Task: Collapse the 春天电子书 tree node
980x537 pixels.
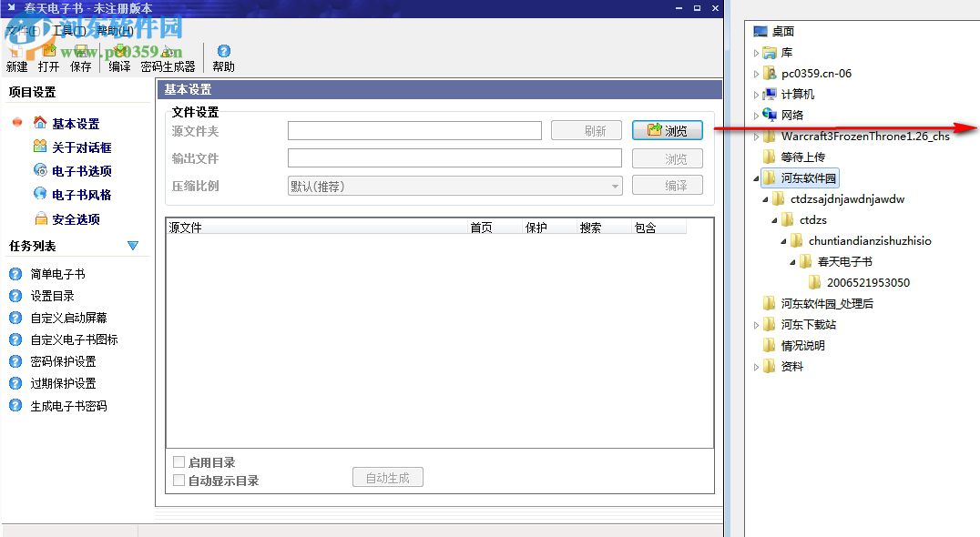Action: pos(793,262)
